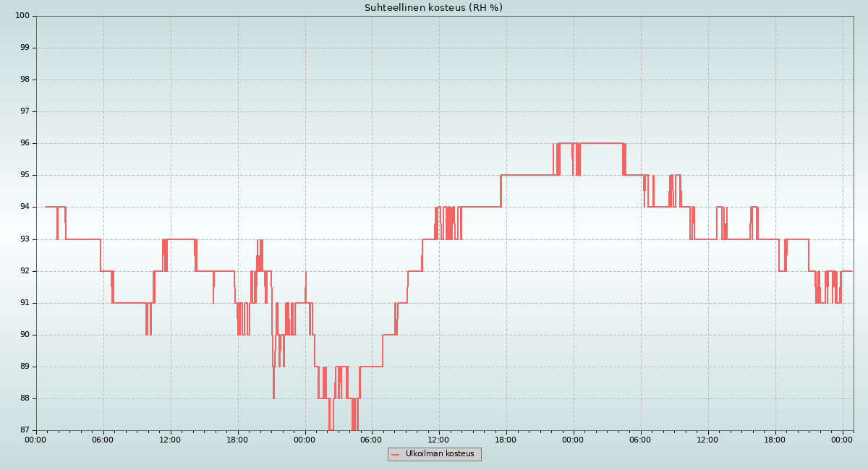Click the 95 humidity axis label
This screenshot has height=470, width=868.
25,175
